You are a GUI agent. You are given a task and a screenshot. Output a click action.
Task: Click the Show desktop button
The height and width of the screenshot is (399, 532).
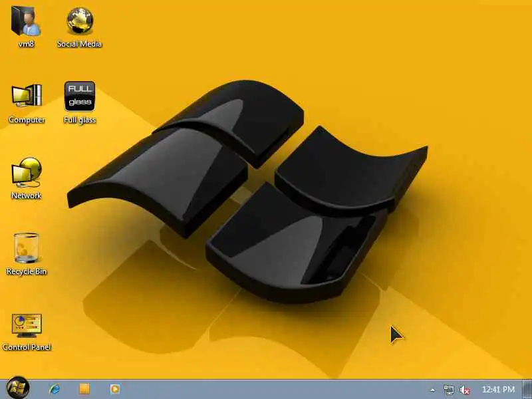tap(527, 389)
